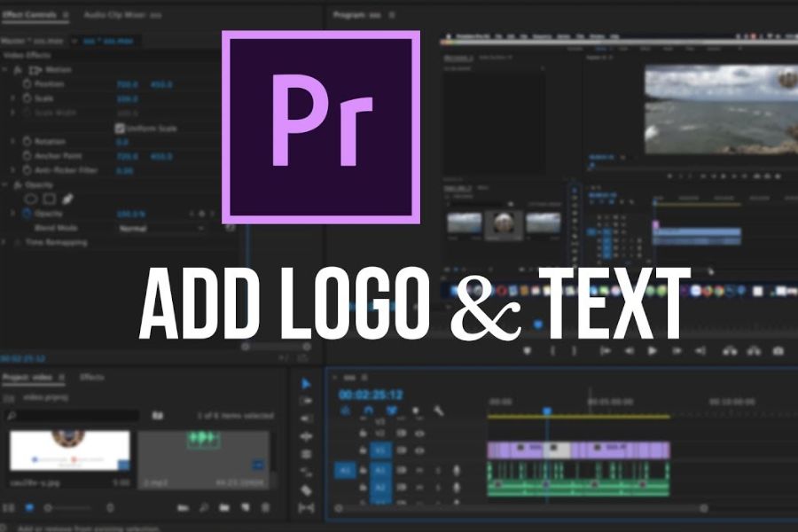The width and height of the screenshot is (798, 532).
Task: Click the Export Frame camera icon
Action: click(x=778, y=350)
